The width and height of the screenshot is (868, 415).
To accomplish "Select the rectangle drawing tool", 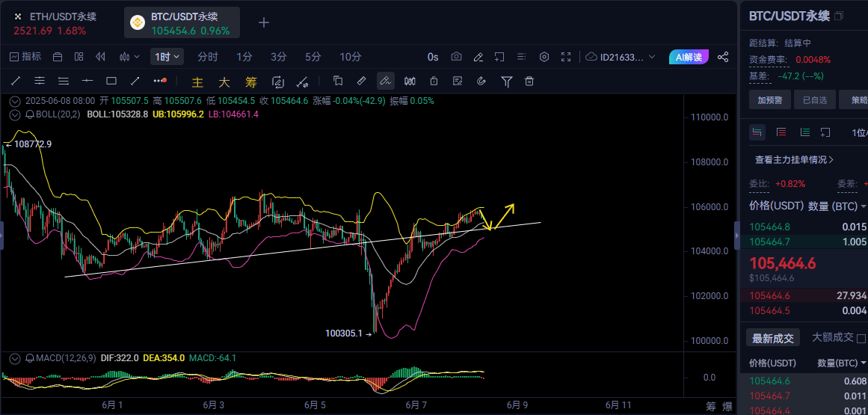I will [x=111, y=81].
